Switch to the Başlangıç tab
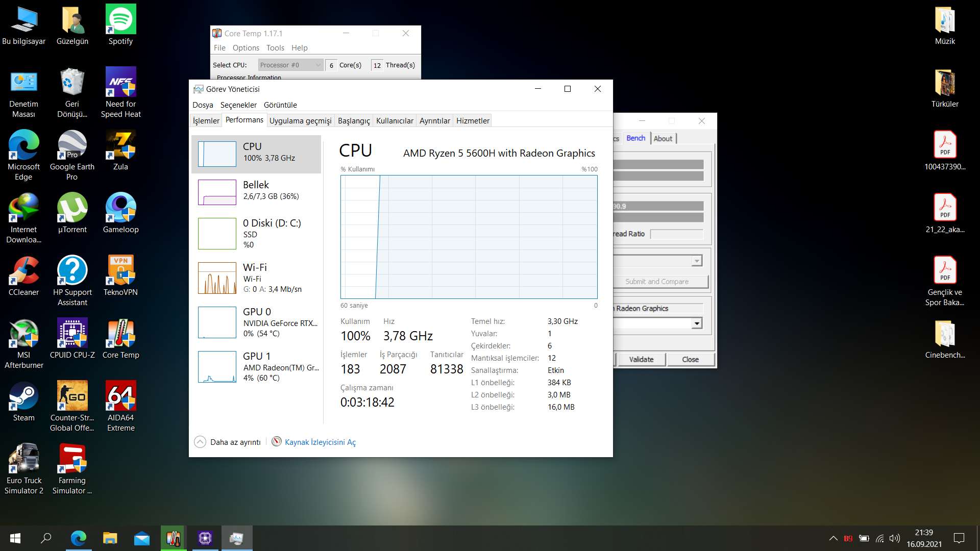Viewport: 980px width, 551px height. click(x=353, y=121)
